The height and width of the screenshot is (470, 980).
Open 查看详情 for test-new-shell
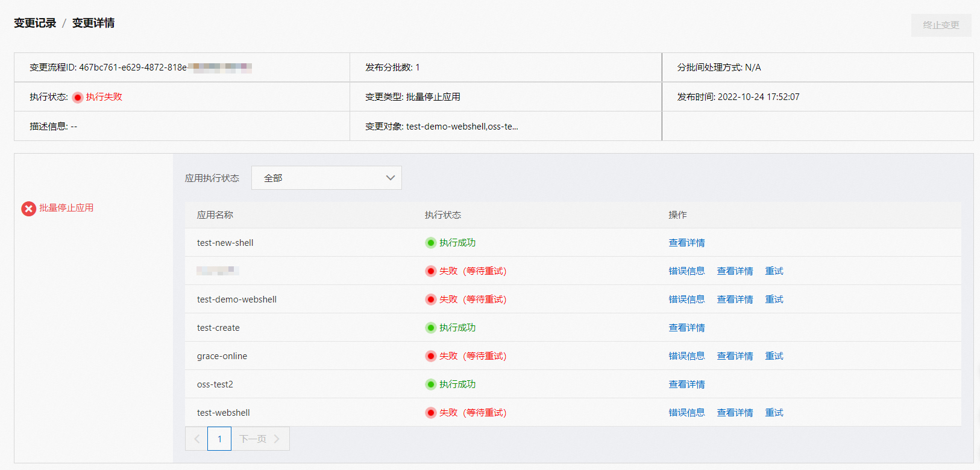tap(686, 243)
